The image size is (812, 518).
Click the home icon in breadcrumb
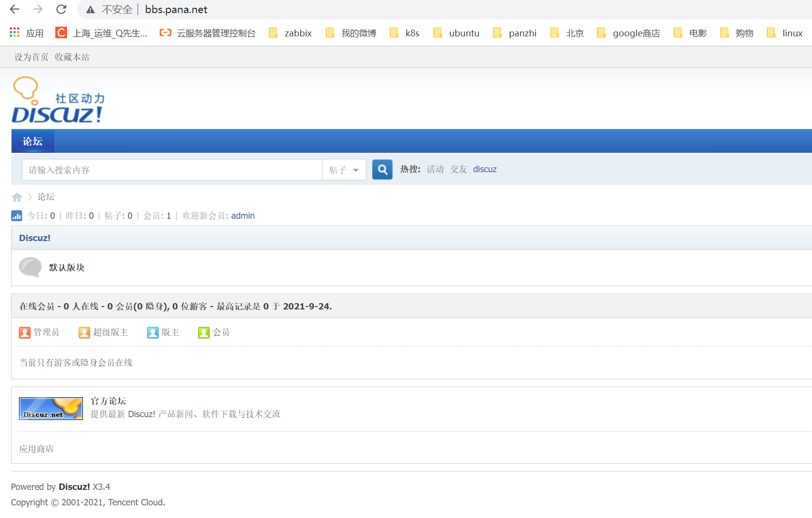tap(17, 197)
